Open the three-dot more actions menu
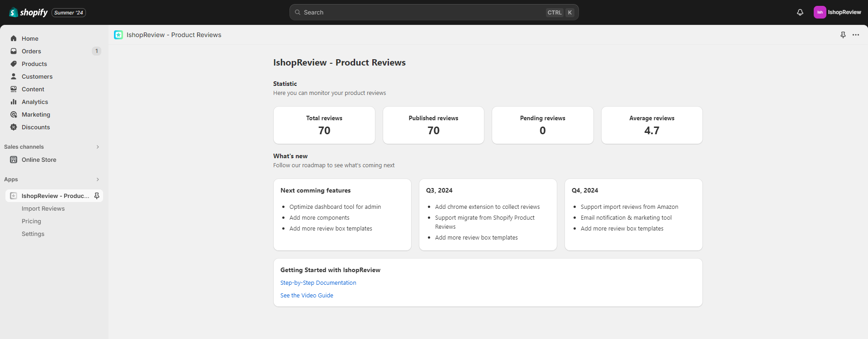 pos(856,35)
